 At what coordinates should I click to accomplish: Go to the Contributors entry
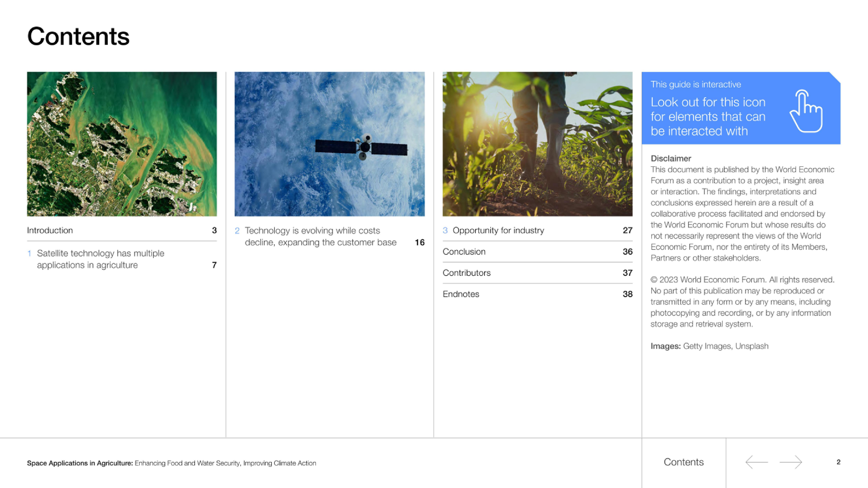tap(537, 273)
